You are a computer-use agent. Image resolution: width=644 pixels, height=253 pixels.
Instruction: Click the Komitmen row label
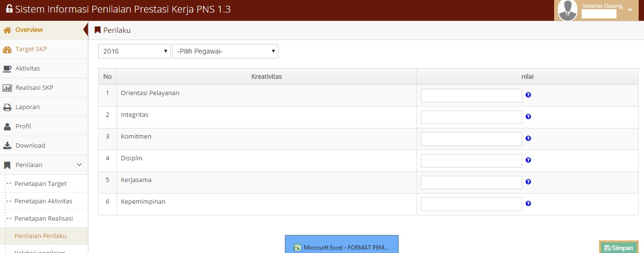coord(136,137)
